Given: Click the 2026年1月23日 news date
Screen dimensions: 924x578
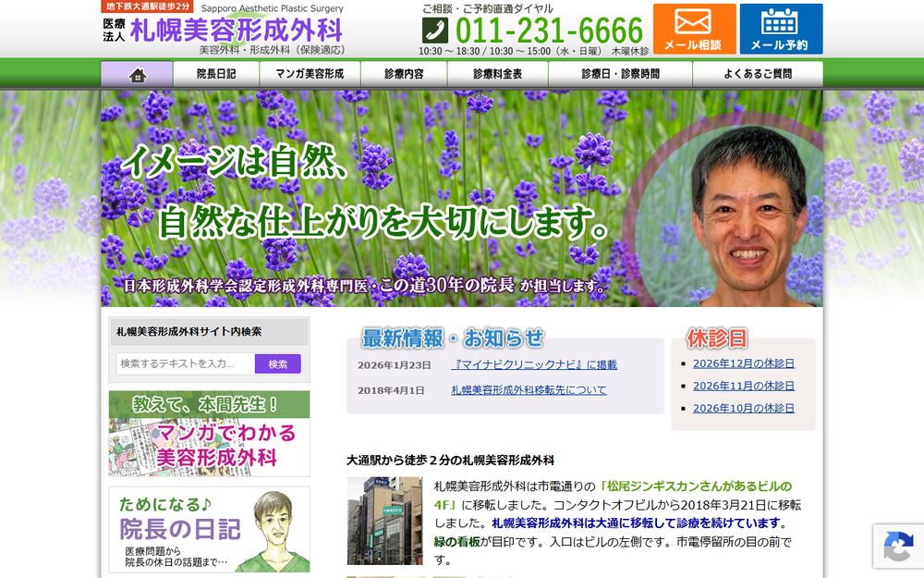Looking at the screenshot, I should click(x=395, y=365).
